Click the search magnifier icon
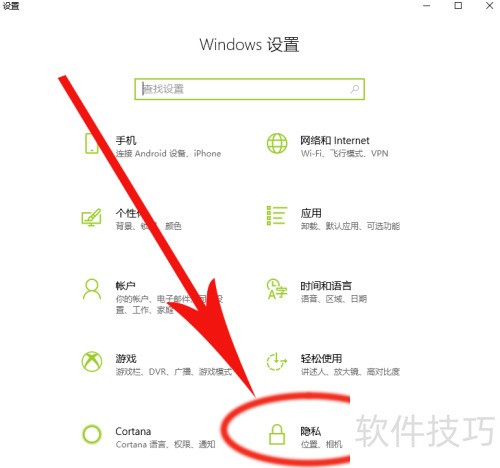 [x=355, y=89]
